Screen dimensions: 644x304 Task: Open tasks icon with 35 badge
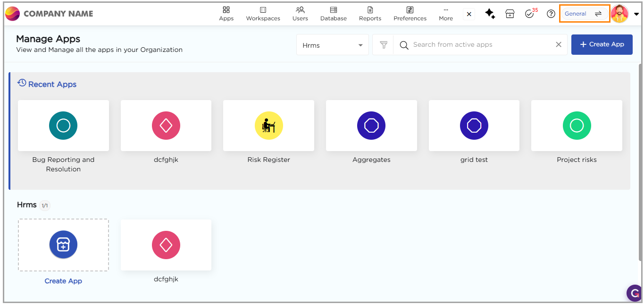coord(529,14)
